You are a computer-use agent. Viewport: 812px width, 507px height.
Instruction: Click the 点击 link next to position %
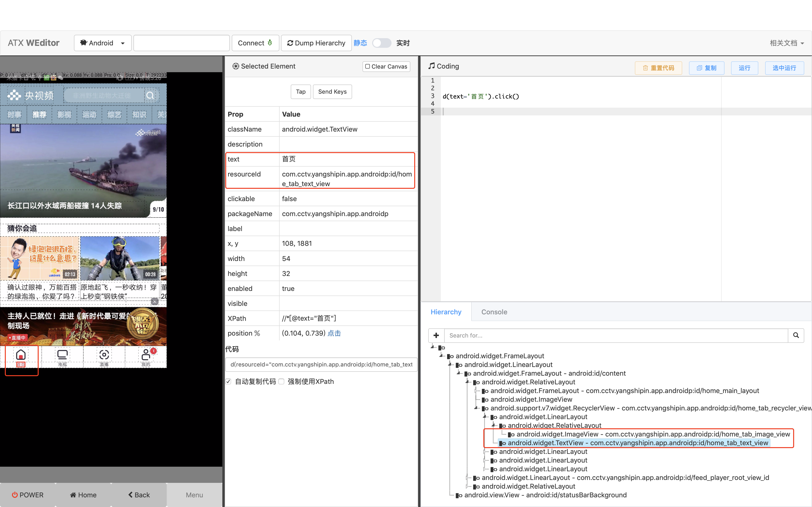tap(334, 333)
